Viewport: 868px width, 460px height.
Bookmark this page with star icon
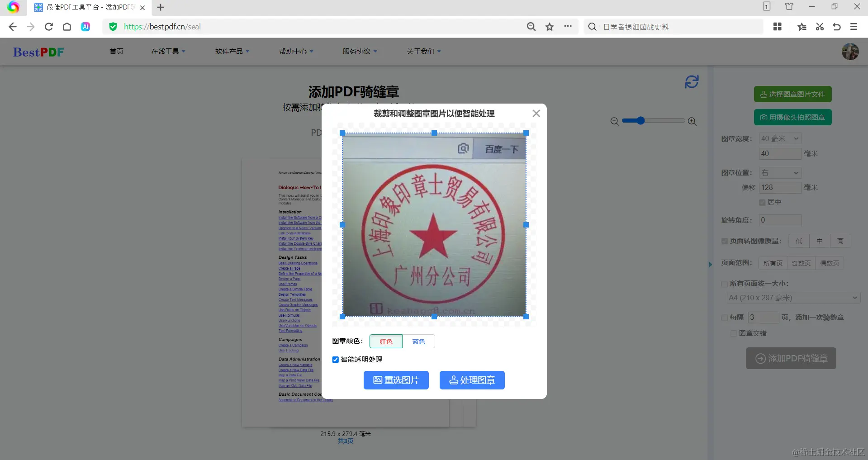[x=550, y=27]
